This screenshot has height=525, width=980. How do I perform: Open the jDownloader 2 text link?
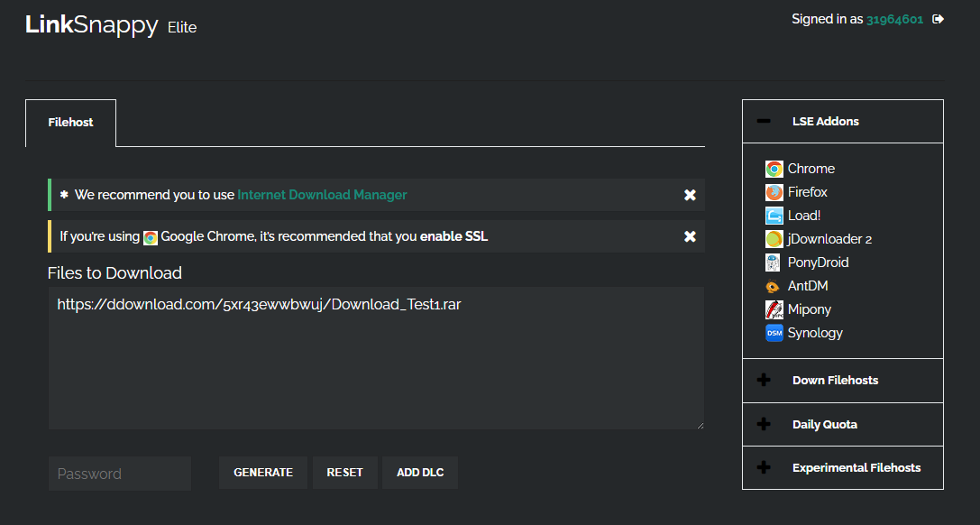click(829, 239)
